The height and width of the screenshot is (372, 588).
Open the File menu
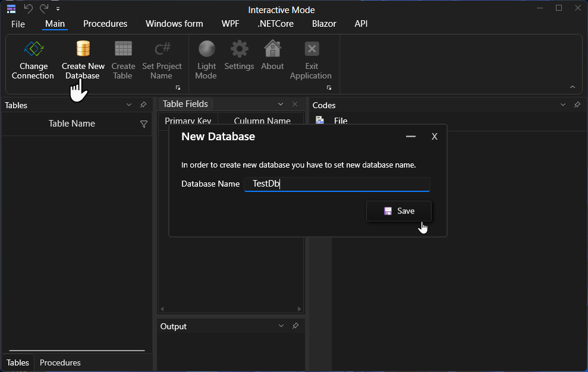pos(18,24)
